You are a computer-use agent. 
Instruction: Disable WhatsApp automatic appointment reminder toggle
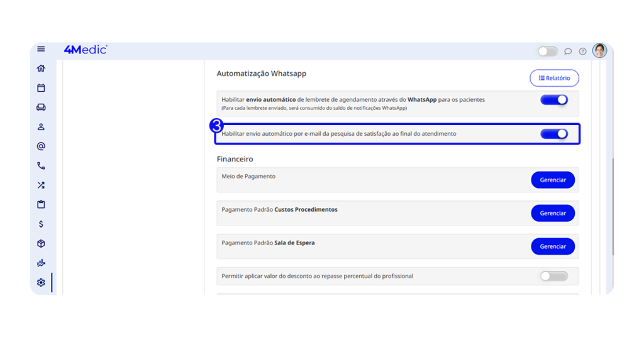point(554,100)
